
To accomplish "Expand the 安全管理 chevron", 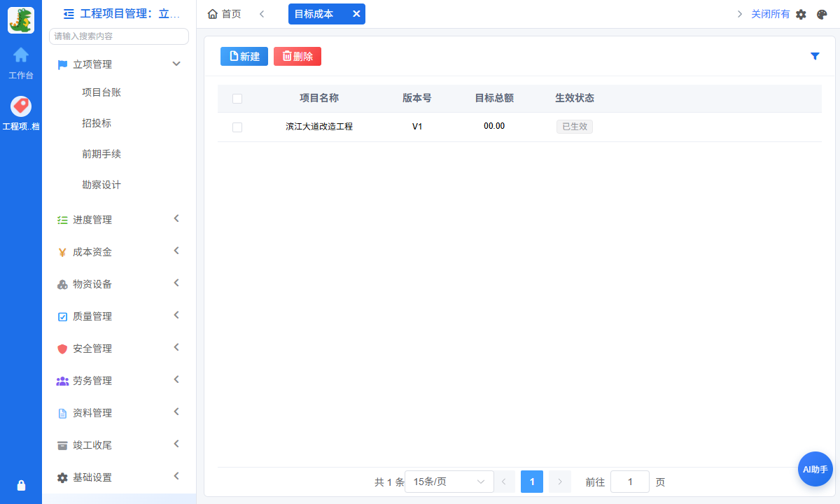I will point(176,347).
